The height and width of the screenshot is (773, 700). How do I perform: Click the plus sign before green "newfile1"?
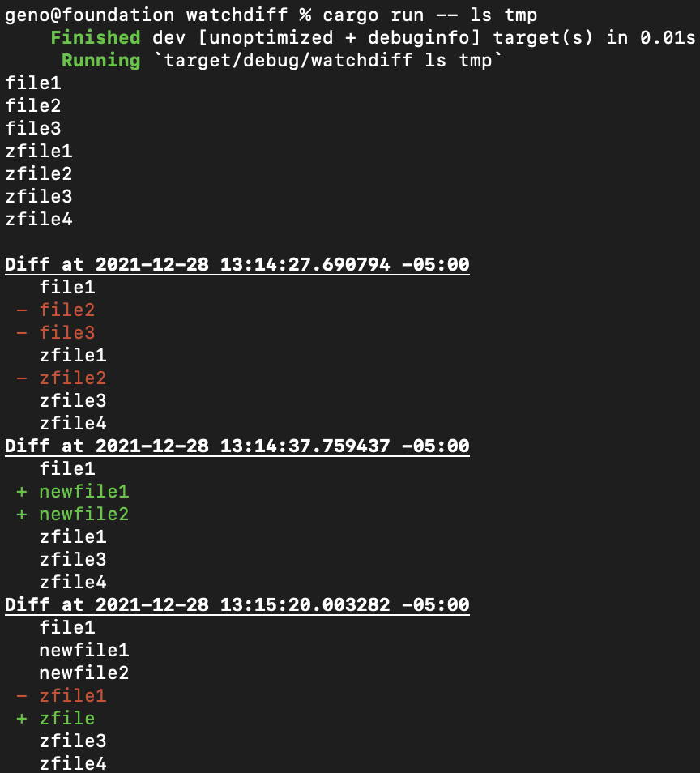click(22, 491)
